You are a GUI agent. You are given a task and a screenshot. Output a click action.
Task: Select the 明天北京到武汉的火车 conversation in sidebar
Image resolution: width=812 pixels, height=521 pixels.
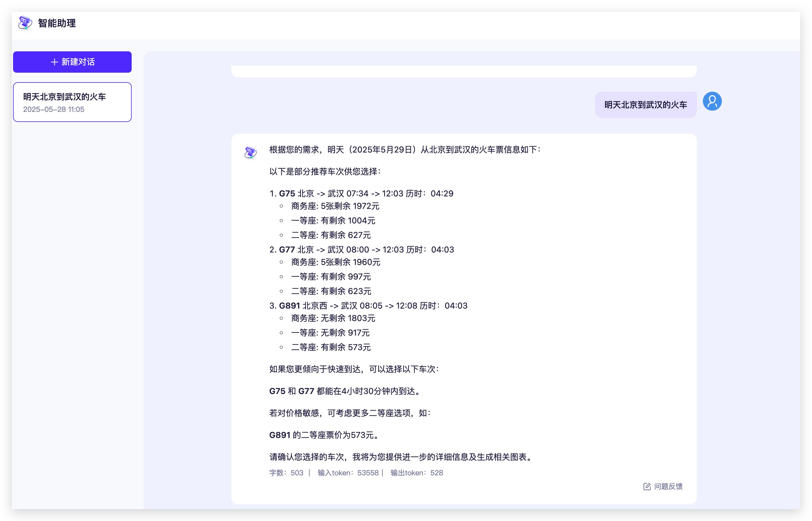pyautogui.click(x=64, y=97)
